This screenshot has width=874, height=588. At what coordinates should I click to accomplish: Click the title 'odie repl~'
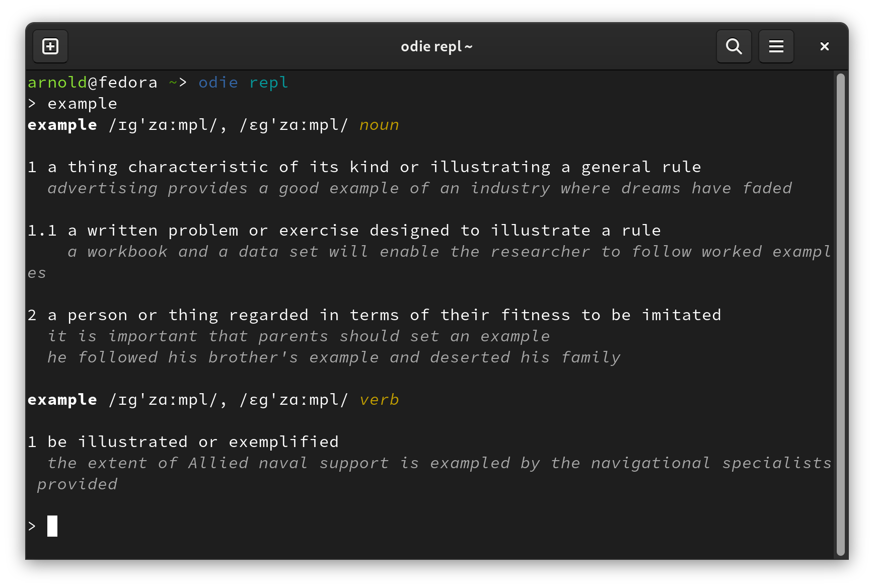point(436,46)
